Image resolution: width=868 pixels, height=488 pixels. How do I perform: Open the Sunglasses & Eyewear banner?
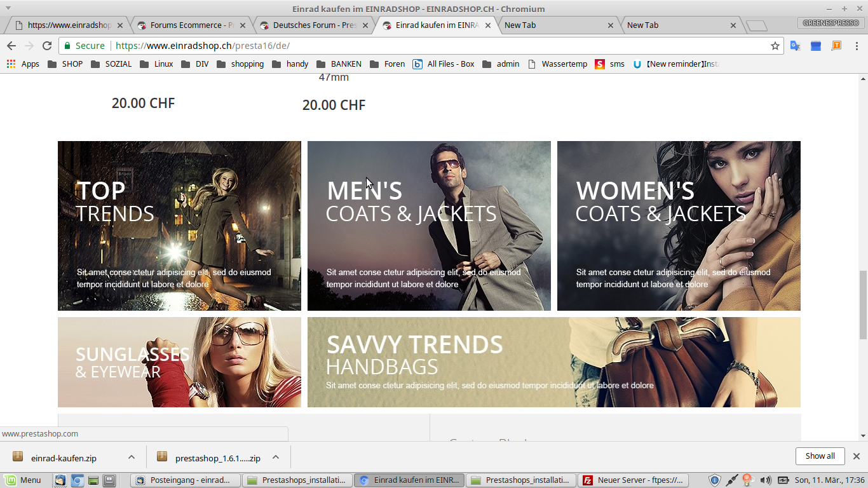point(179,362)
